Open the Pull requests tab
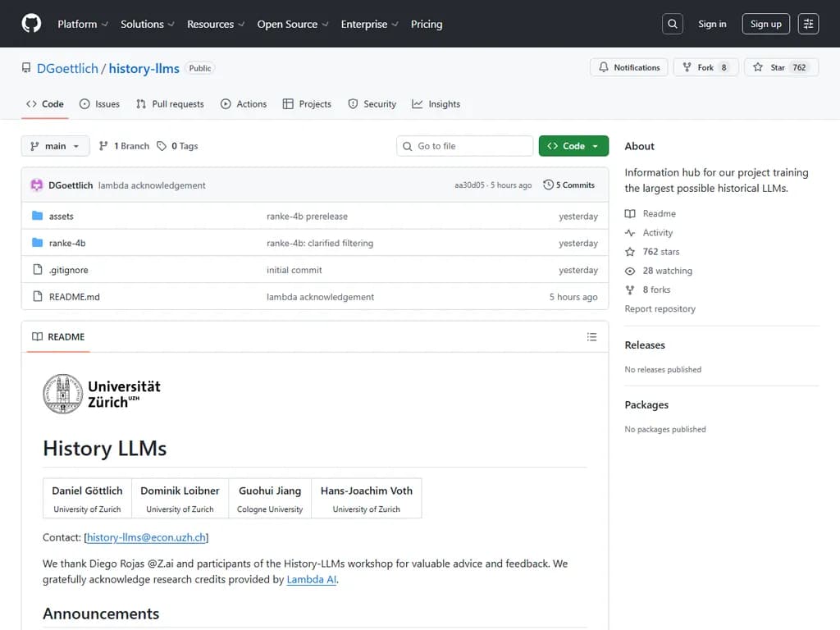 [170, 104]
